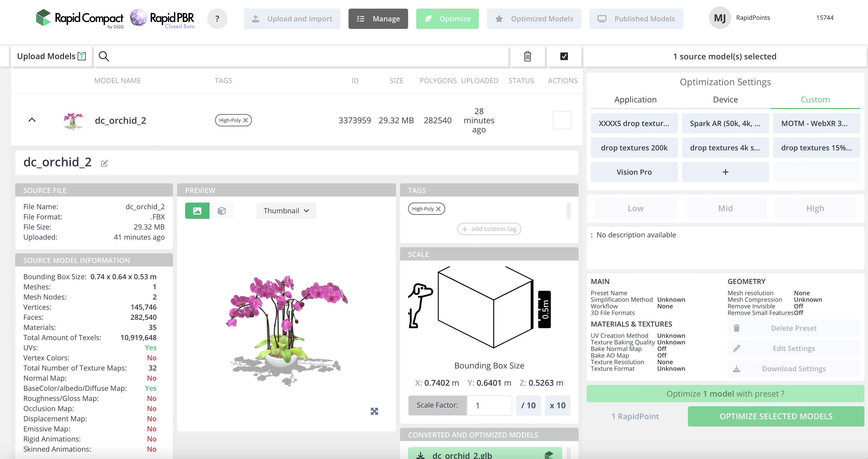Sort by POLYGONS column header
868x459 pixels.
[x=438, y=81]
